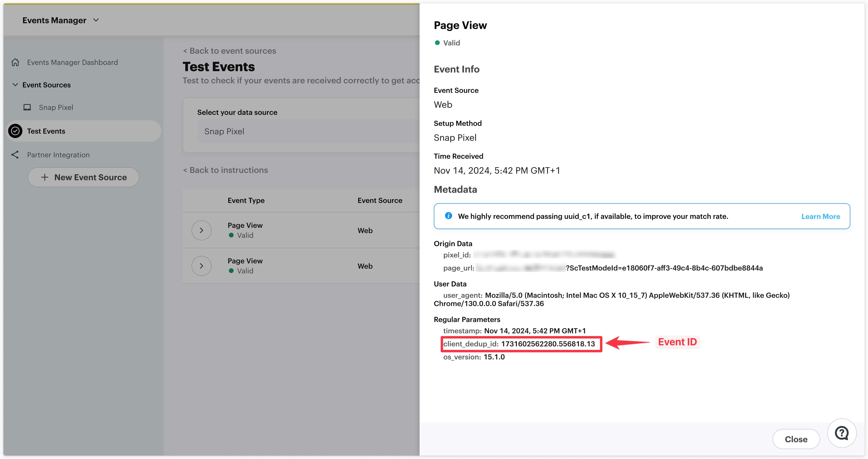Click the checkmark icon beside Test Events
The height and width of the screenshot is (459, 868).
click(15, 131)
